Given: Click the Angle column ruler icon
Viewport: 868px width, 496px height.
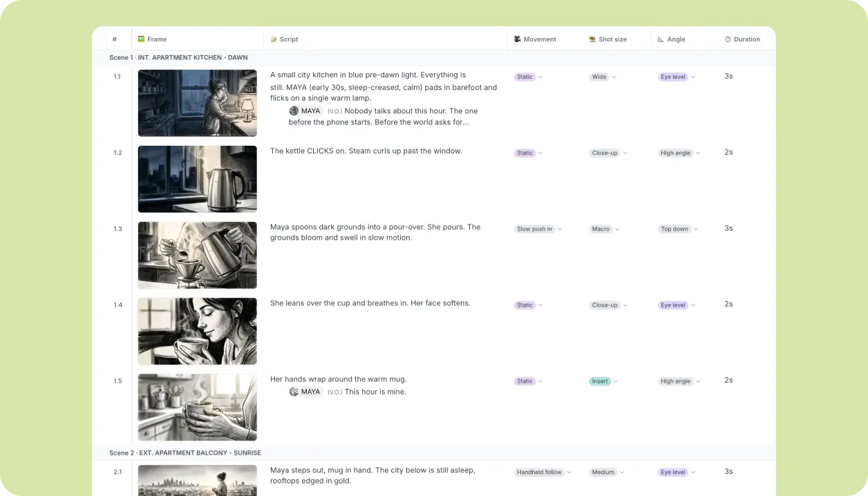Looking at the screenshot, I should click(x=661, y=39).
